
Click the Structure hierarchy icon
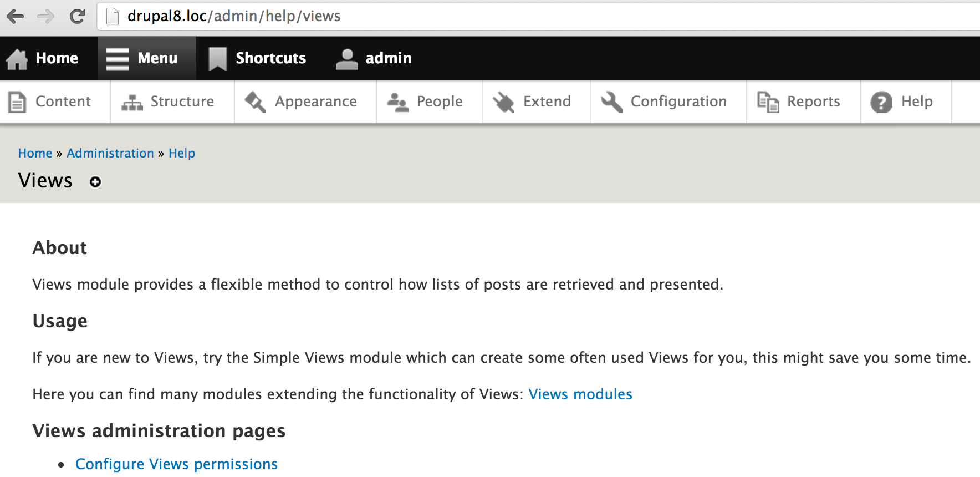132,103
